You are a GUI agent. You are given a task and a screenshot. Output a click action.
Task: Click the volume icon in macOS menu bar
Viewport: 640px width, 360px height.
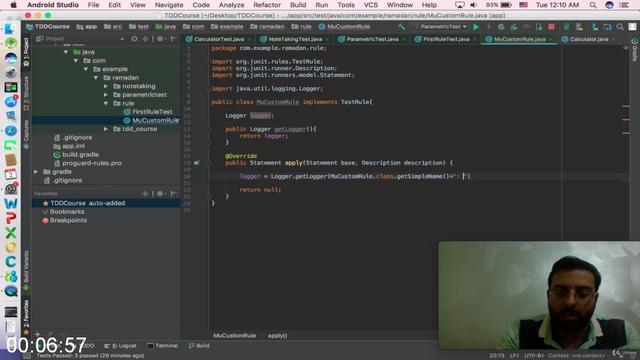(473, 5)
